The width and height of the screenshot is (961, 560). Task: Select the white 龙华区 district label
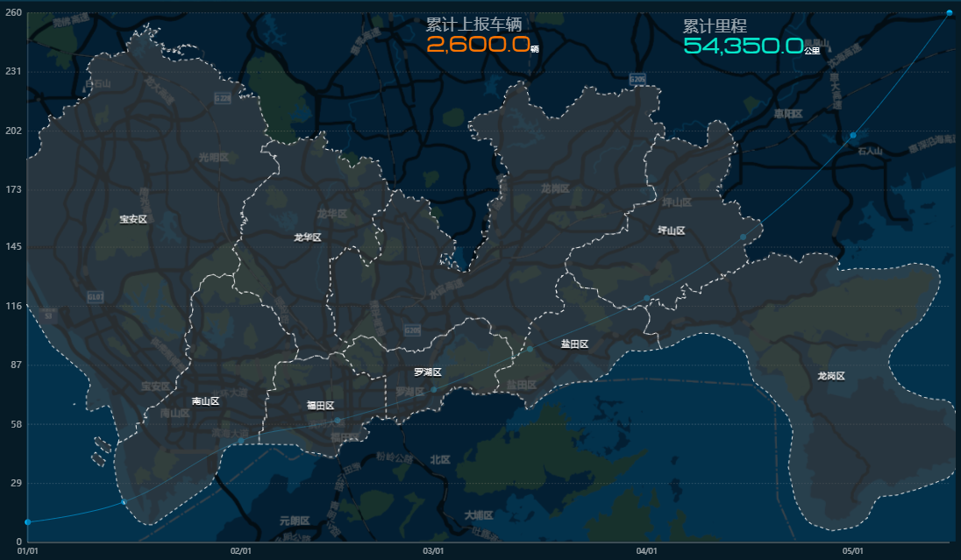point(307,237)
